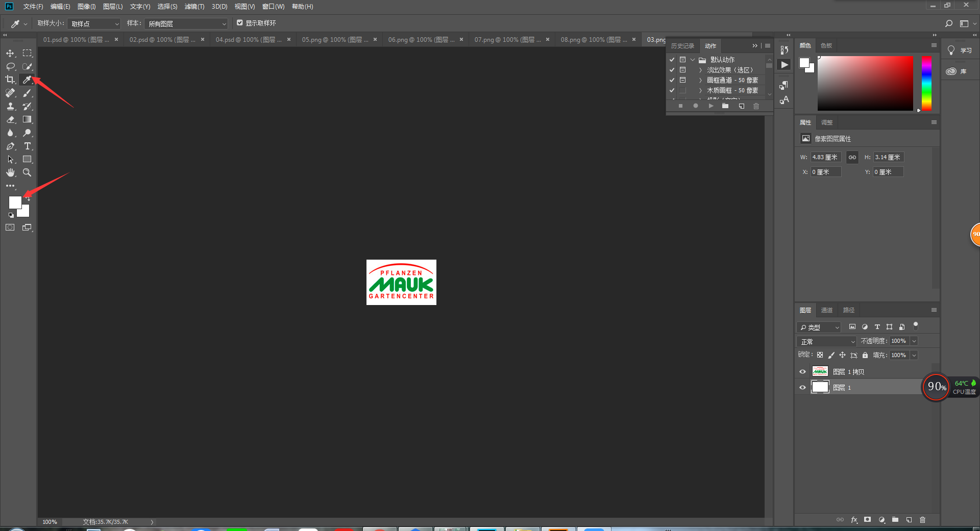
Task: Add a layer mask
Action: coord(868,520)
